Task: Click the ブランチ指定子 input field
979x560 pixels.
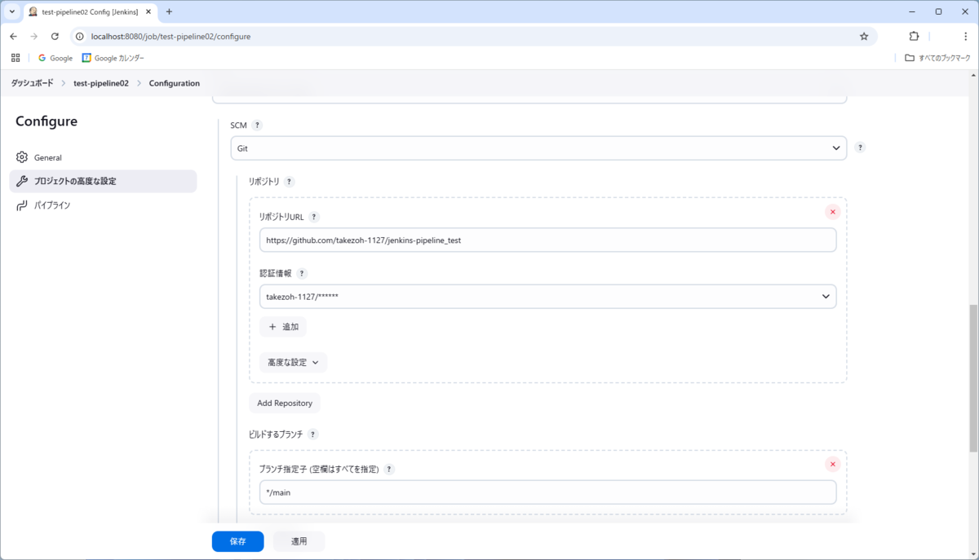Action: click(548, 492)
